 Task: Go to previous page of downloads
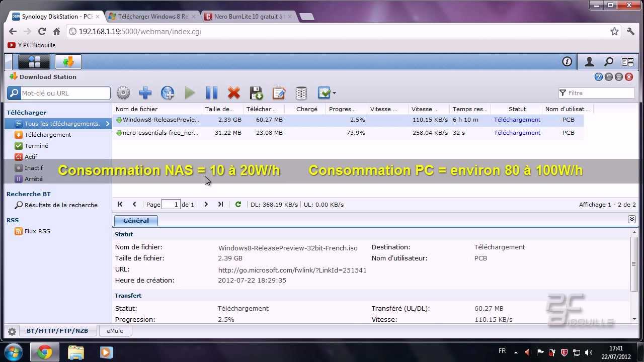click(134, 205)
